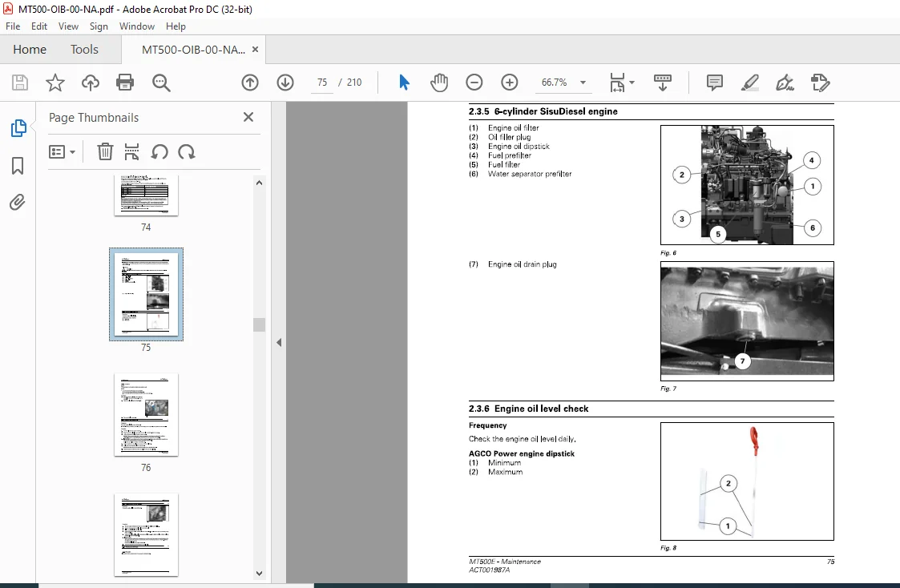Click the 'Water separator prefilter' text
Screen dimensions: 900x588
point(530,174)
